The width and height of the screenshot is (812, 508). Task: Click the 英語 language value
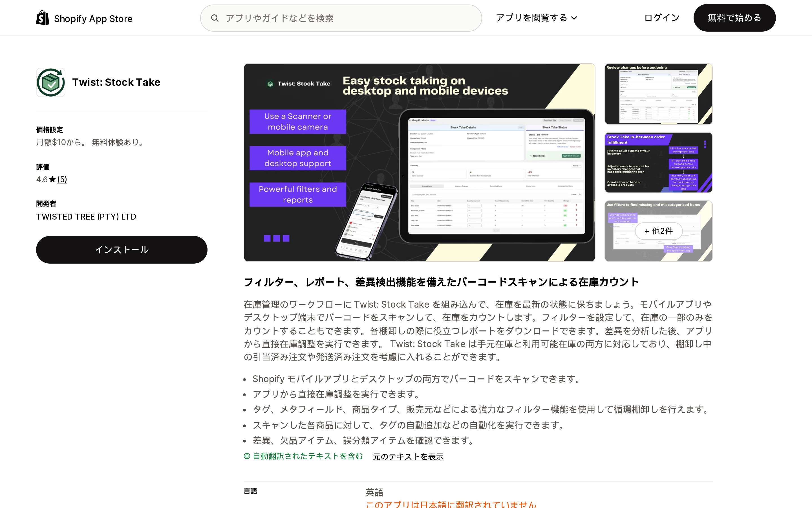pyautogui.click(x=374, y=492)
